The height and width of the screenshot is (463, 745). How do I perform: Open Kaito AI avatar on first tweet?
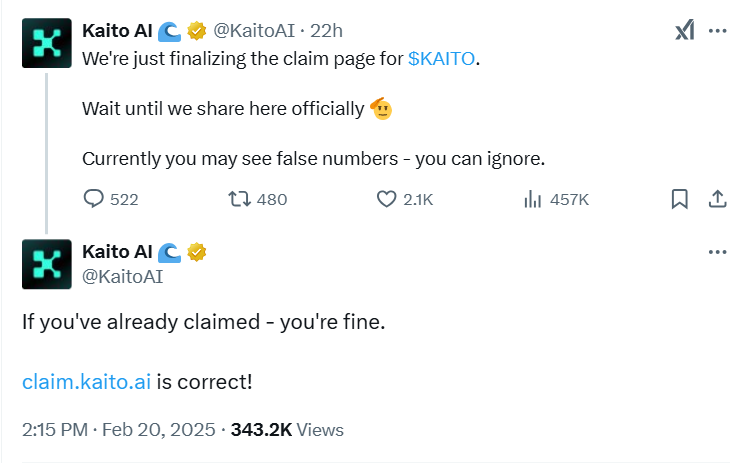(x=47, y=43)
